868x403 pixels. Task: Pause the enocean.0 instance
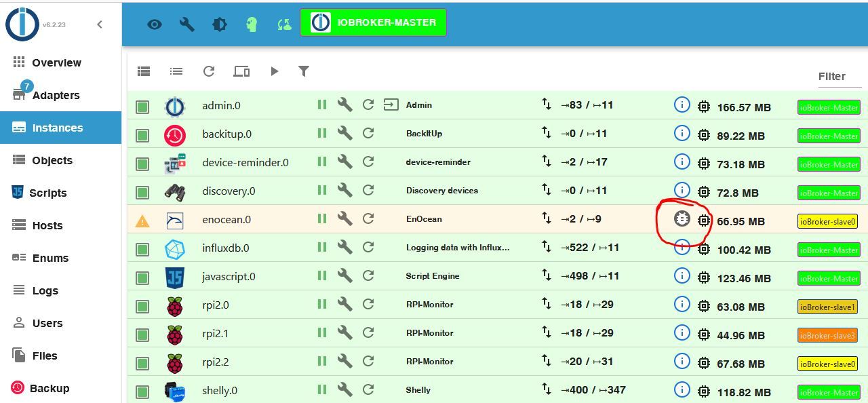coord(322,218)
